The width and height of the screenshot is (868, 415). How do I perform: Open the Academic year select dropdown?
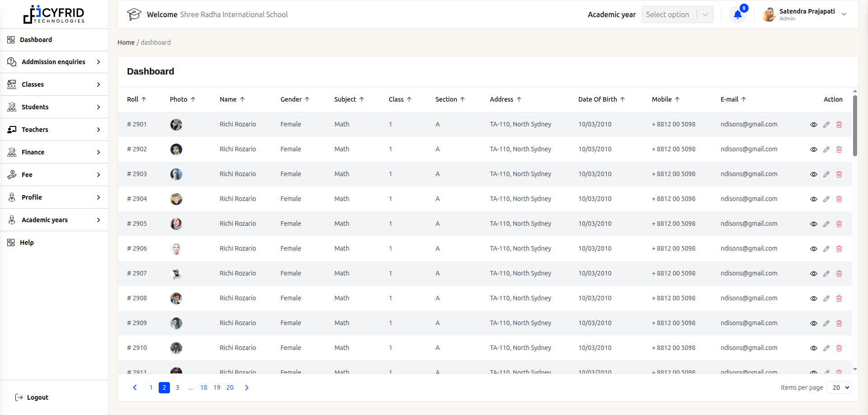pos(677,14)
